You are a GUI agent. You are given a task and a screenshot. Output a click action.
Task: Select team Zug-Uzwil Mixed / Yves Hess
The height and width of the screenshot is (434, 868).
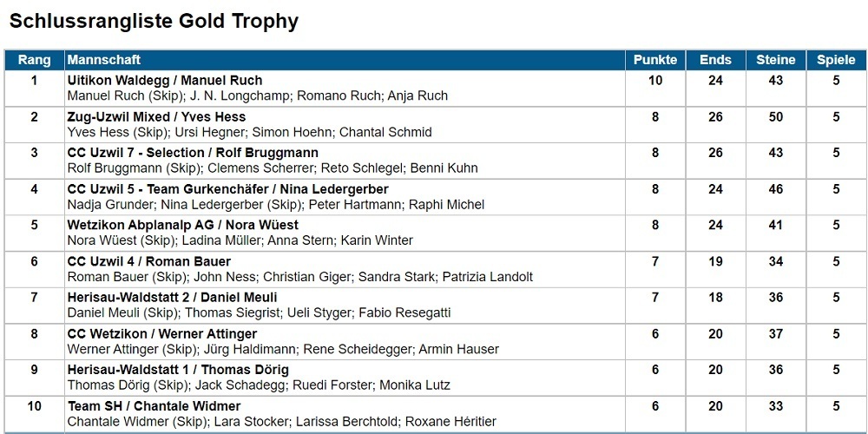pos(156,117)
